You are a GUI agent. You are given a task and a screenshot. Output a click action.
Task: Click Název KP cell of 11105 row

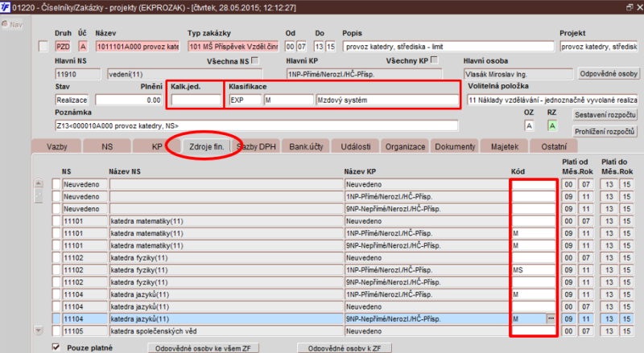tap(427, 330)
